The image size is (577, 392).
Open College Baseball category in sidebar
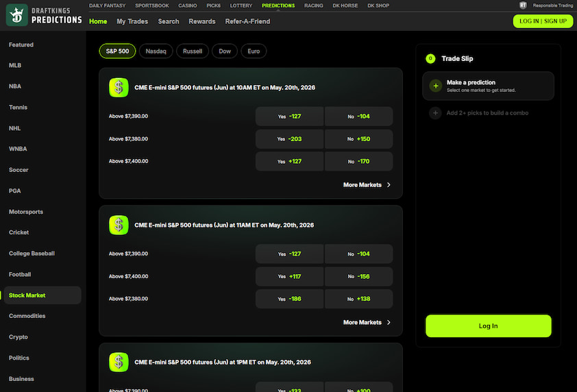pos(32,254)
